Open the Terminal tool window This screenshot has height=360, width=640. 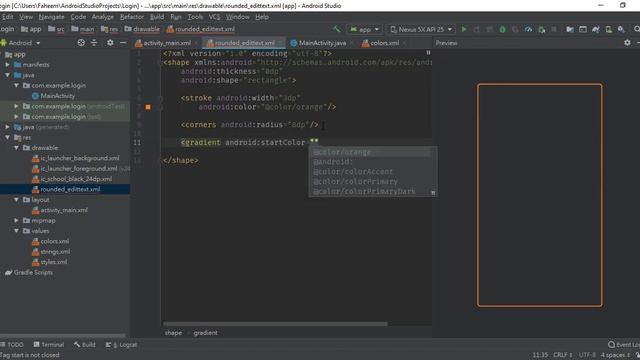pyautogui.click(x=49, y=344)
